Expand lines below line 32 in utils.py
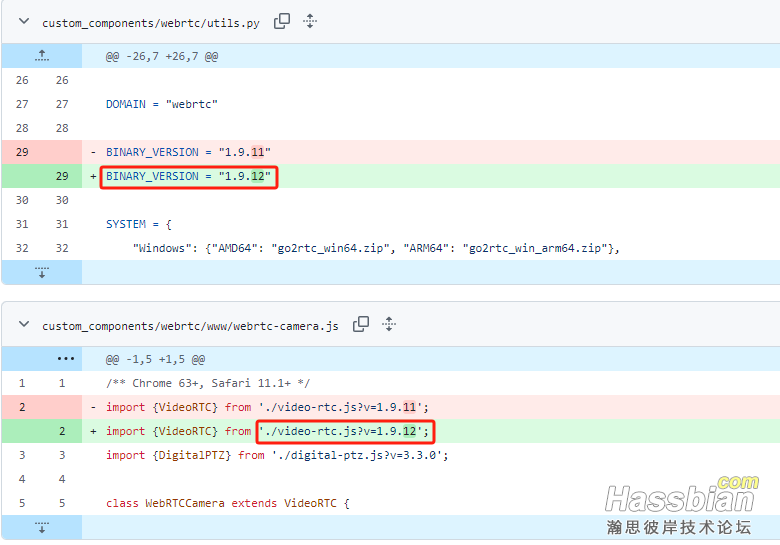Viewport: 780px width, 545px height. (x=42, y=272)
